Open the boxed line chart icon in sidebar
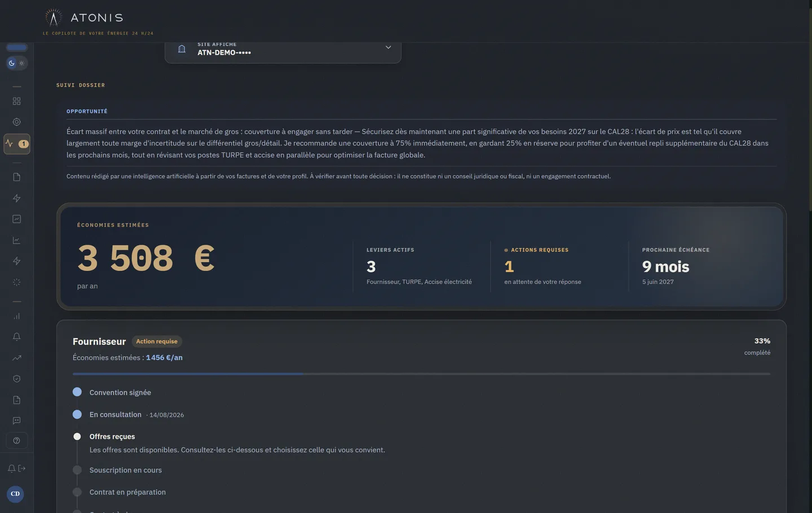812x513 pixels. 16,219
